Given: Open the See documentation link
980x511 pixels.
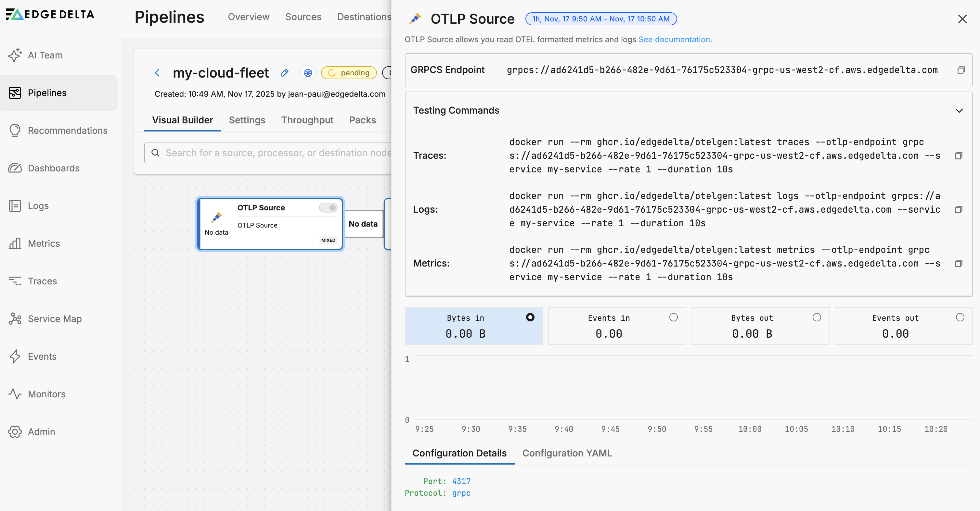Looking at the screenshot, I should coord(675,40).
